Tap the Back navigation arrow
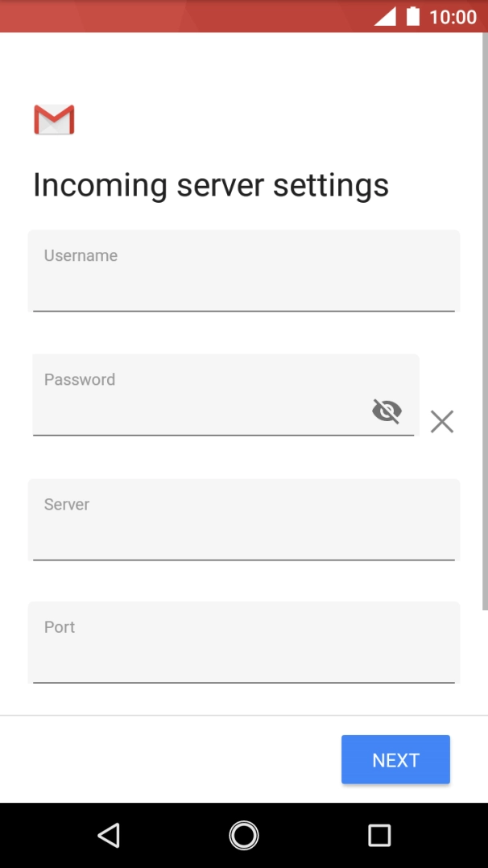 [x=110, y=835]
